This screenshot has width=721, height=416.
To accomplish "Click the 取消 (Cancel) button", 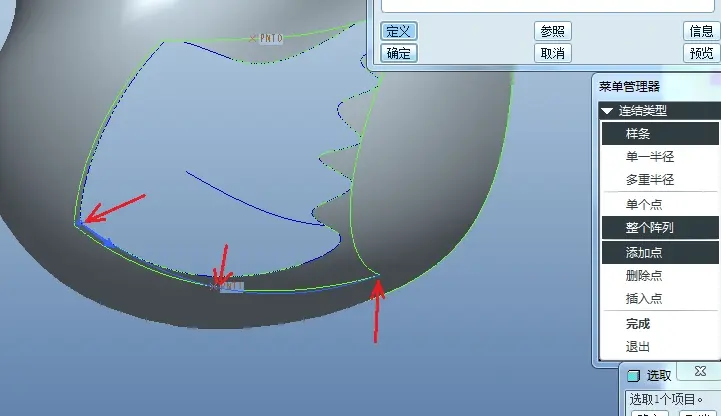I will 553,53.
